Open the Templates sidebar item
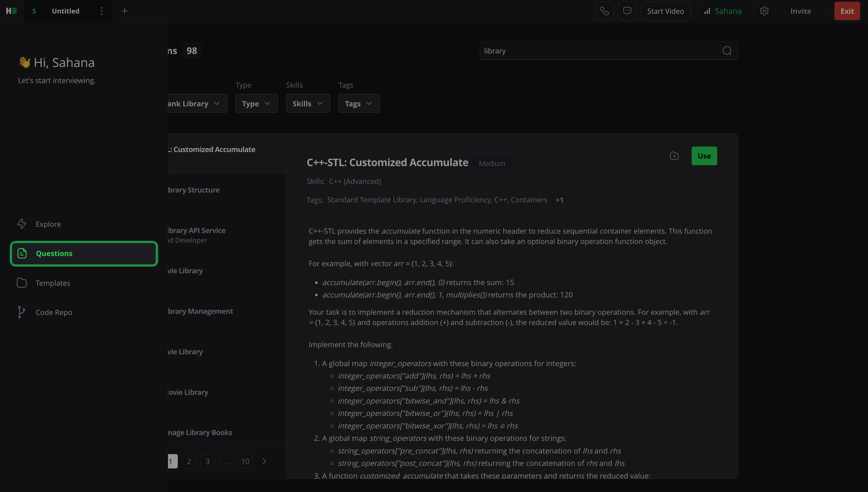Screen dimensions: 868x492 [53, 283]
